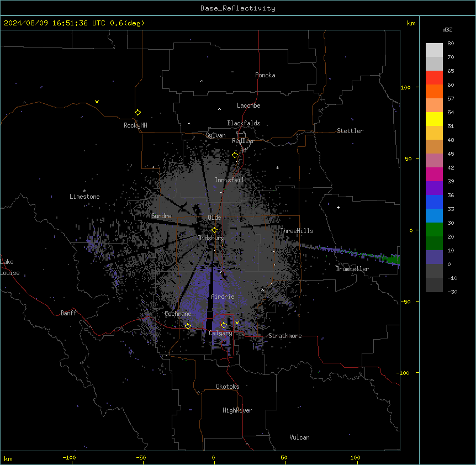Click the ThreeHills label
This screenshot has width=476, height=465.
(x=297, y=231)
